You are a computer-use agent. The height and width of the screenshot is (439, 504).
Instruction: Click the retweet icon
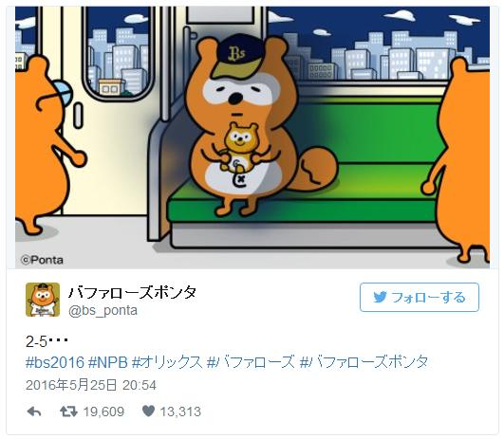tap(68, 412)
